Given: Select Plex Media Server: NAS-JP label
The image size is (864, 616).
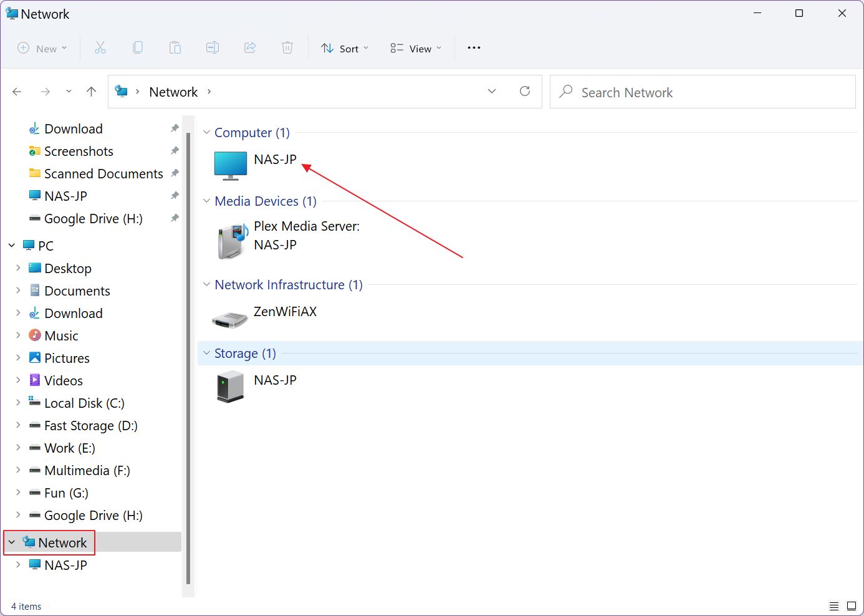Looking at the screenshot, I should point(307,235).
